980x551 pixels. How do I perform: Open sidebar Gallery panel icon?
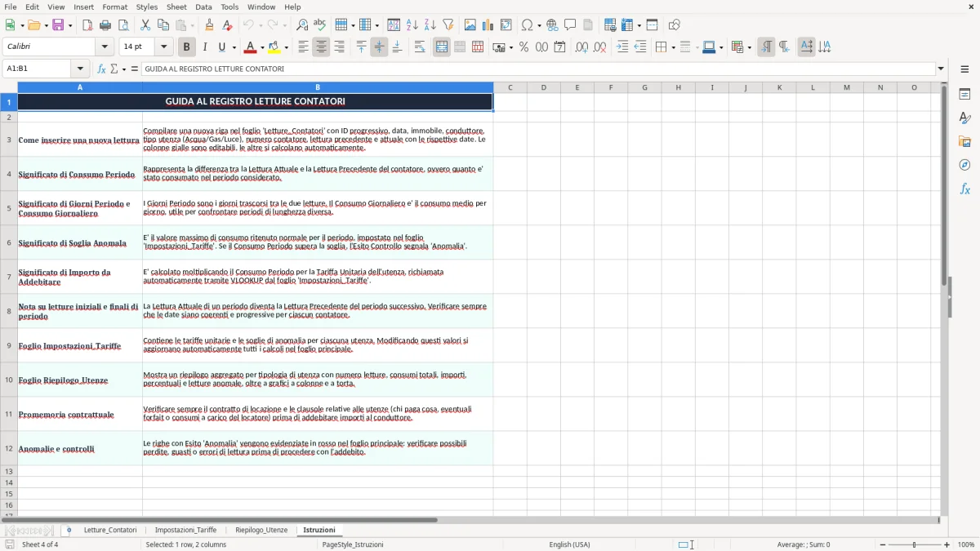[964, 142]
